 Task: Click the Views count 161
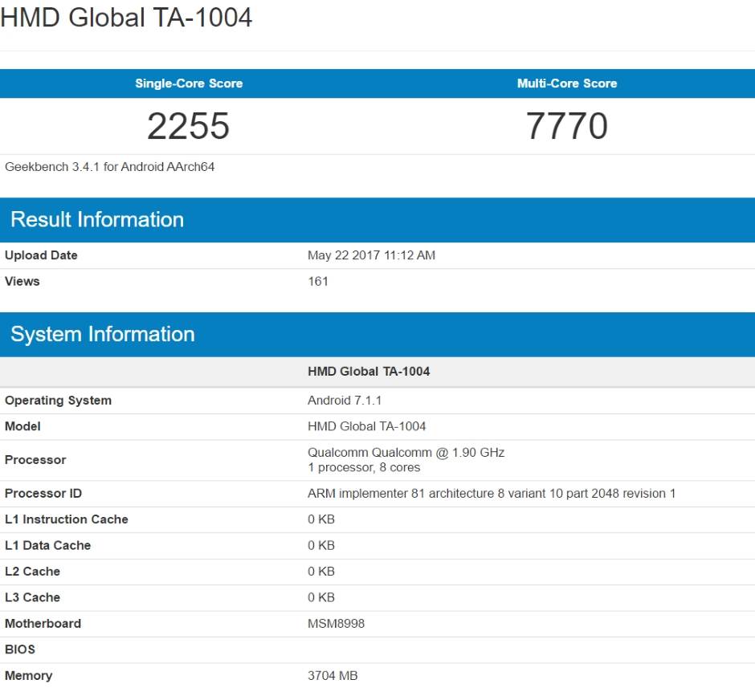tap(317, 282)
